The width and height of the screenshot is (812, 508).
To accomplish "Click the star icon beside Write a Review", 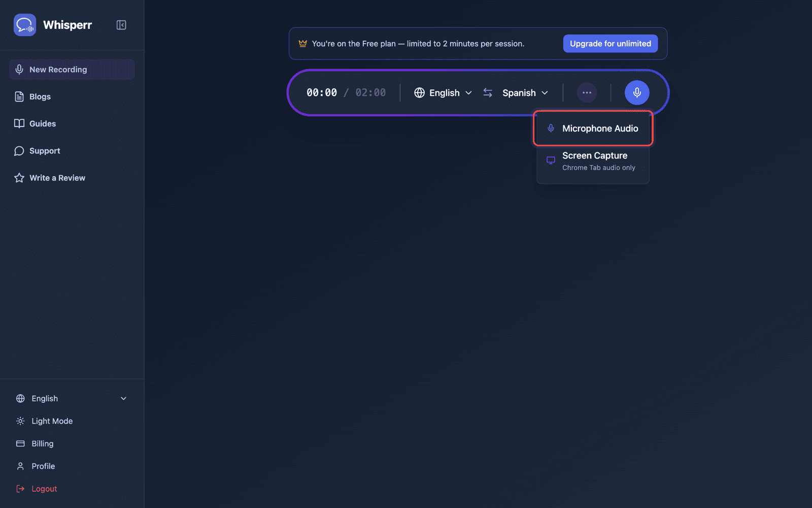I will click(x=19, y=178).
